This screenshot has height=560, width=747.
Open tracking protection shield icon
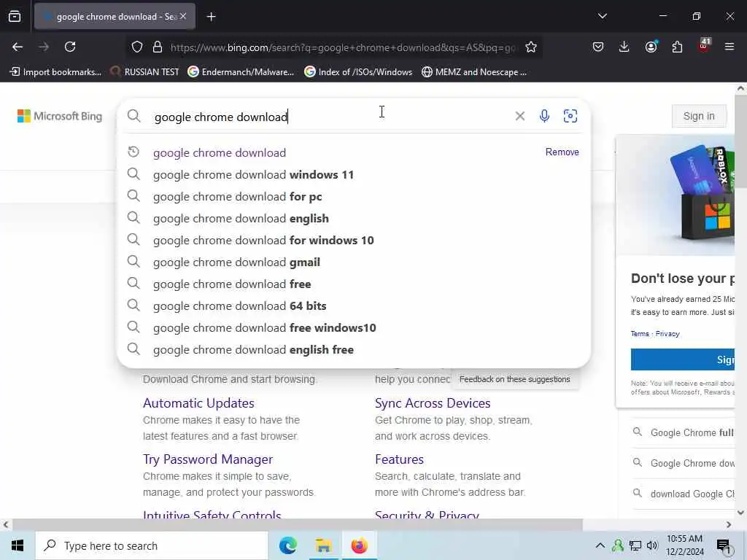point(137,47)
